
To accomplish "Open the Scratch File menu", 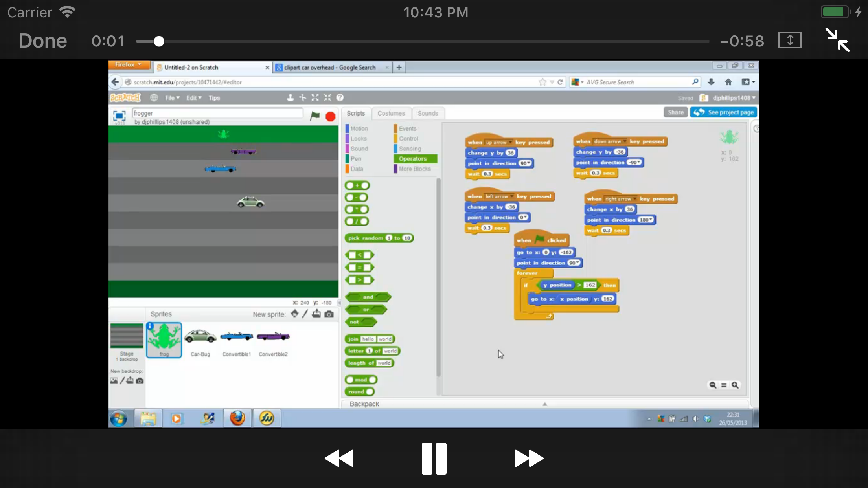I will pos(172,98).
